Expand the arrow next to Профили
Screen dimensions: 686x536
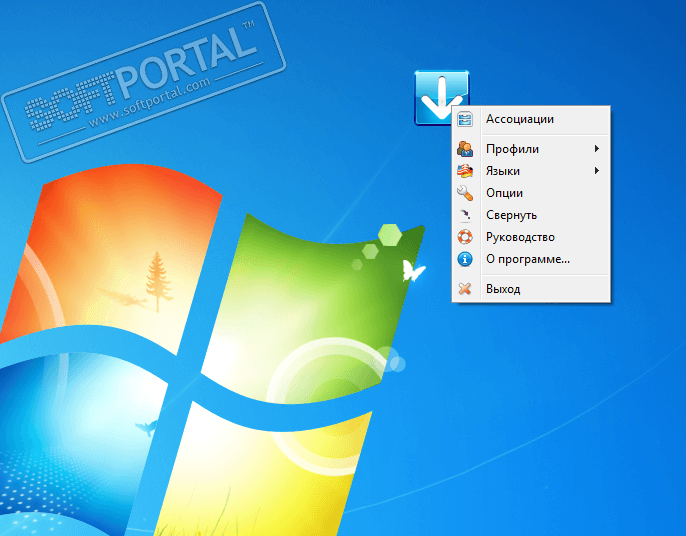[x=597, y=149]
